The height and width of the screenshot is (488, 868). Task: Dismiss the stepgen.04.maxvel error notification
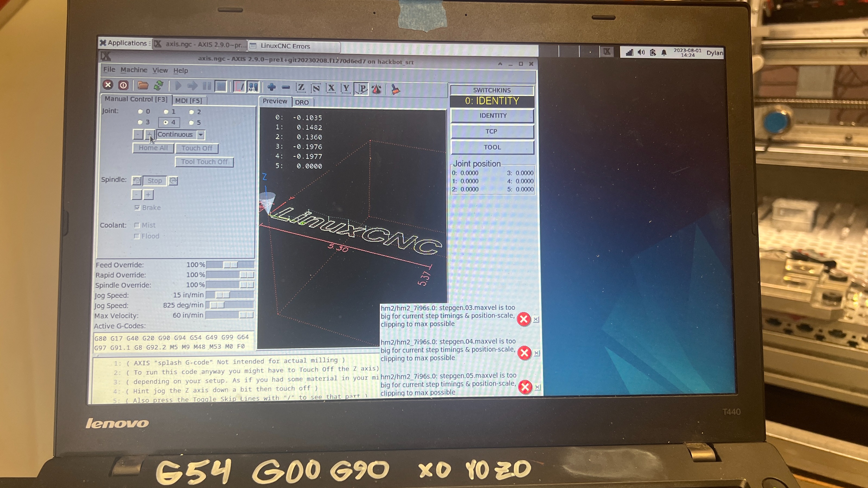click(537, 353)
